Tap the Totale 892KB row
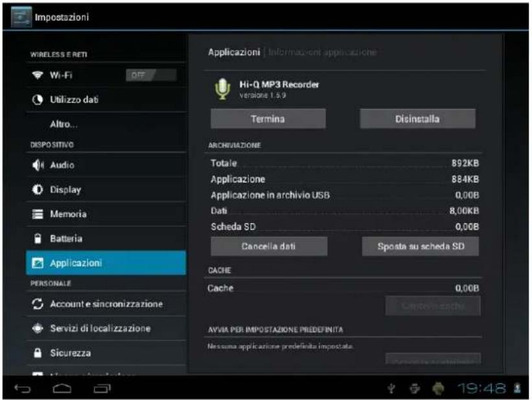Image resolution: width=532 pixels, height=400 pixels. [x=344, y=163]
